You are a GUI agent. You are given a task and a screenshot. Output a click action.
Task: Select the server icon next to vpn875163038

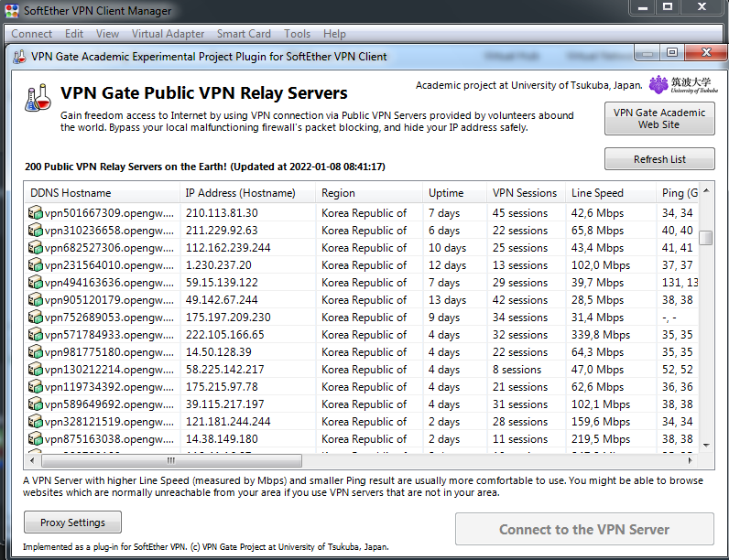36,439
